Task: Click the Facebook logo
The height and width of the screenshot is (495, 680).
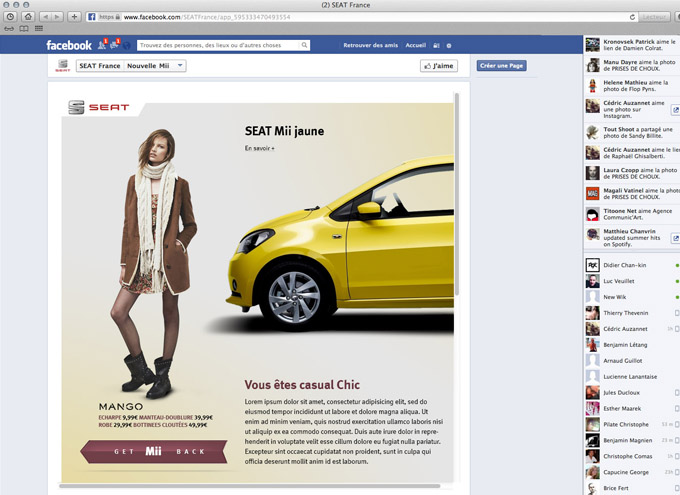Action: tap(69, 45)
